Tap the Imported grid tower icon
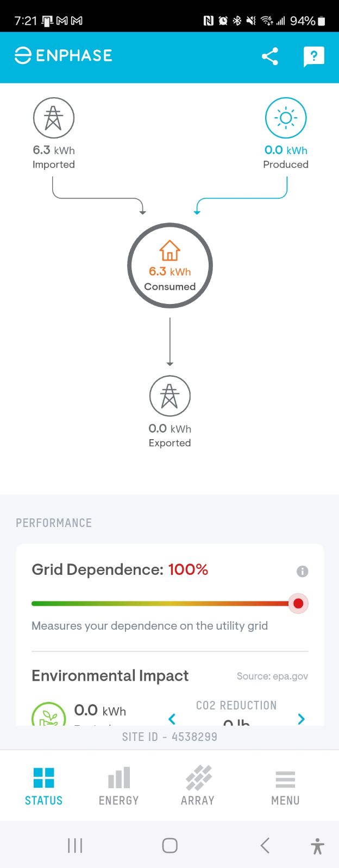 [x=53, y=118]
